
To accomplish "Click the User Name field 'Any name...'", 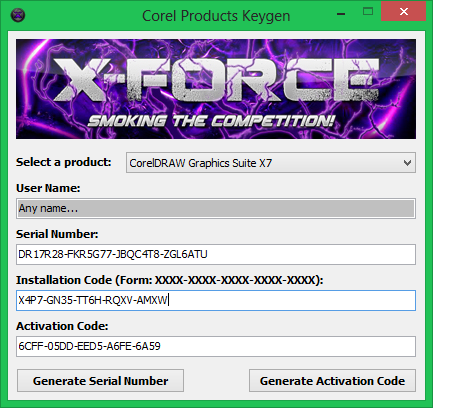I will [x=216, y=208].
